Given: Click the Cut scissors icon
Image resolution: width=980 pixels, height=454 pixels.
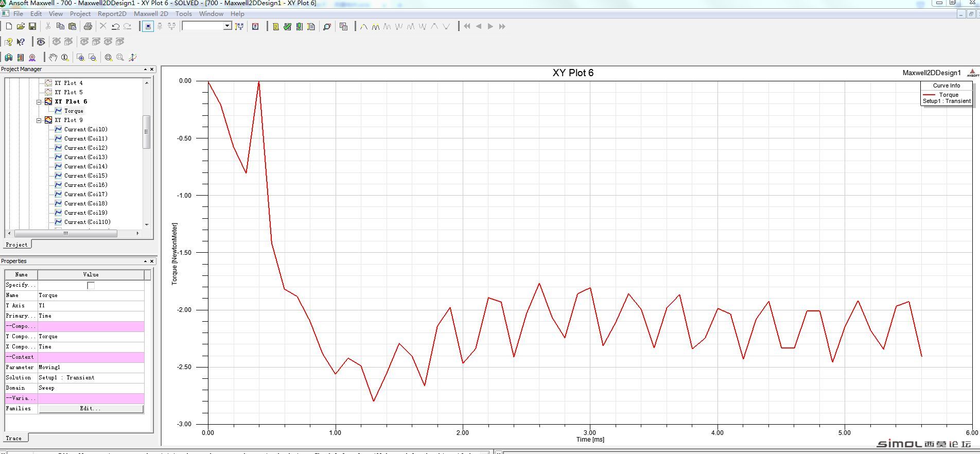Looking at the screenshot, I should pyautogui.click(x=48, y=26).
